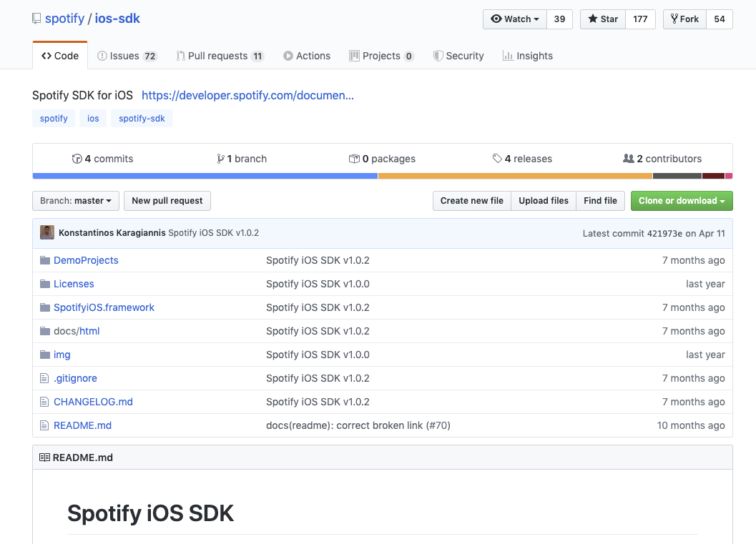This screenshot has width=756, height=544.
Task: Click New pull request button
Action: (167, 200)
